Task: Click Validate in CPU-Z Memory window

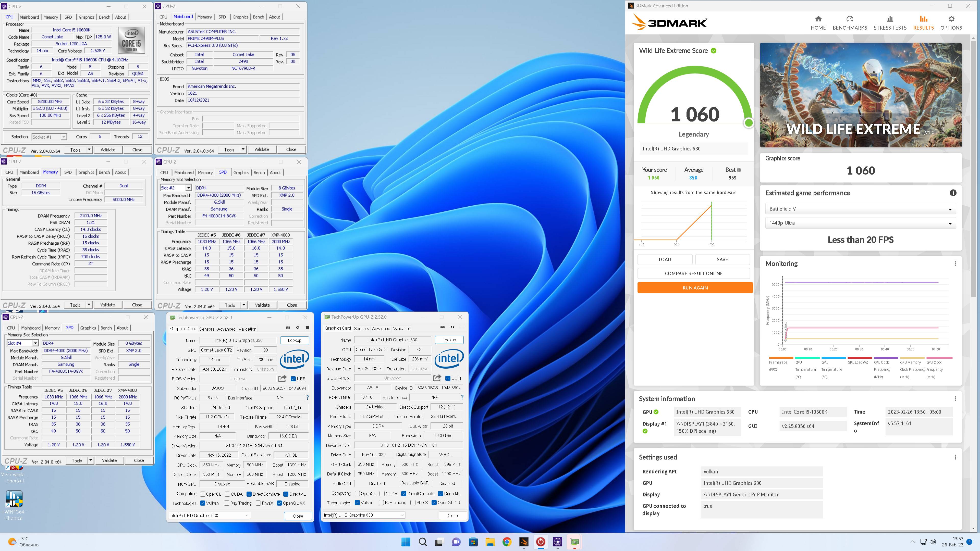Action: (x=108, y=305)
